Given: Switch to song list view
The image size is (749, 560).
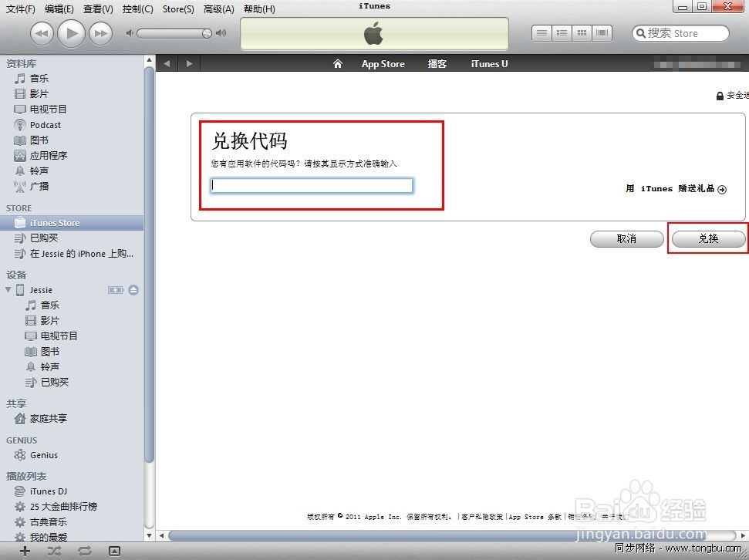Looking at the screenshot, I should tap(542, 33).
